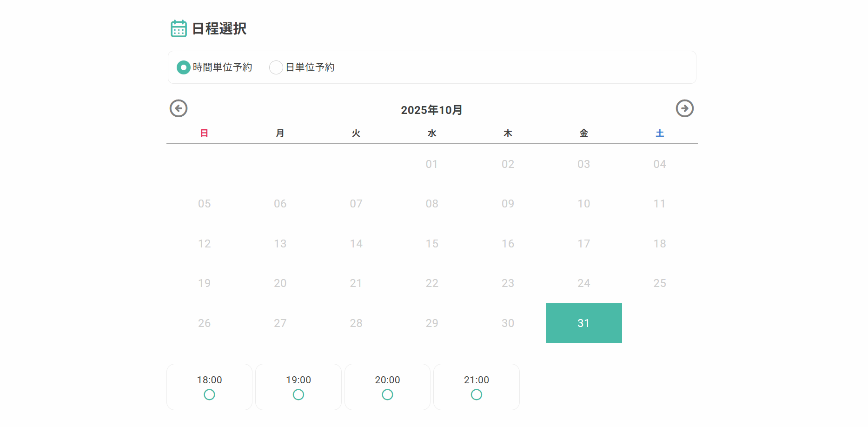The image size is (868, 427).
Task: Click the calendar icon beside 日程選択
Action: pyautogui.click(x=179, y=28)
